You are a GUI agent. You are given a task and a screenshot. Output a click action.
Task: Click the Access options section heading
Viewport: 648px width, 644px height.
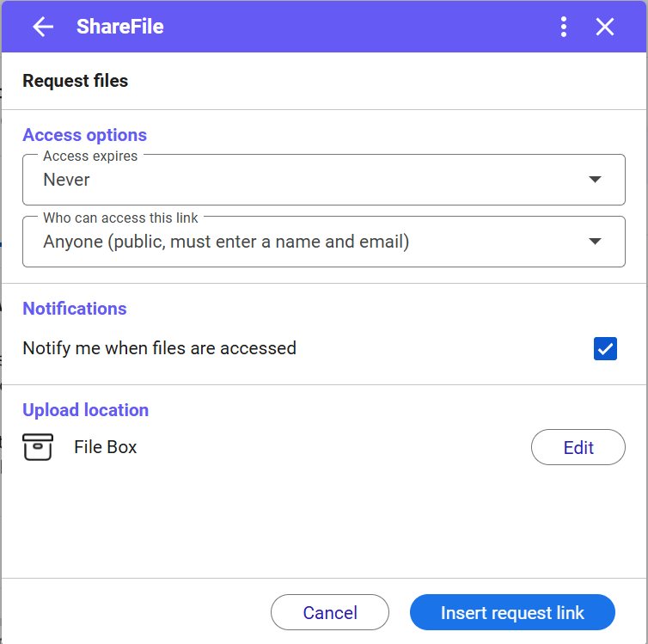pos(85,135)
